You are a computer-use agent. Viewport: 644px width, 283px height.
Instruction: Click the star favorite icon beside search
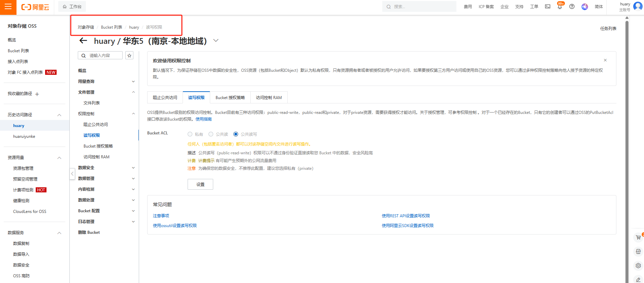coord(129,56)
